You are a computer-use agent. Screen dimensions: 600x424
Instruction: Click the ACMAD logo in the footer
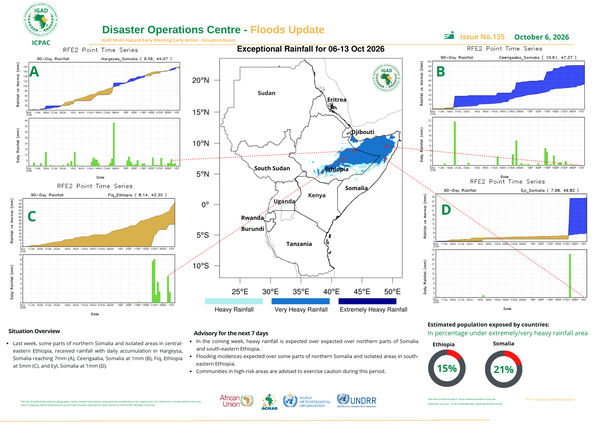tap(269, 402)
